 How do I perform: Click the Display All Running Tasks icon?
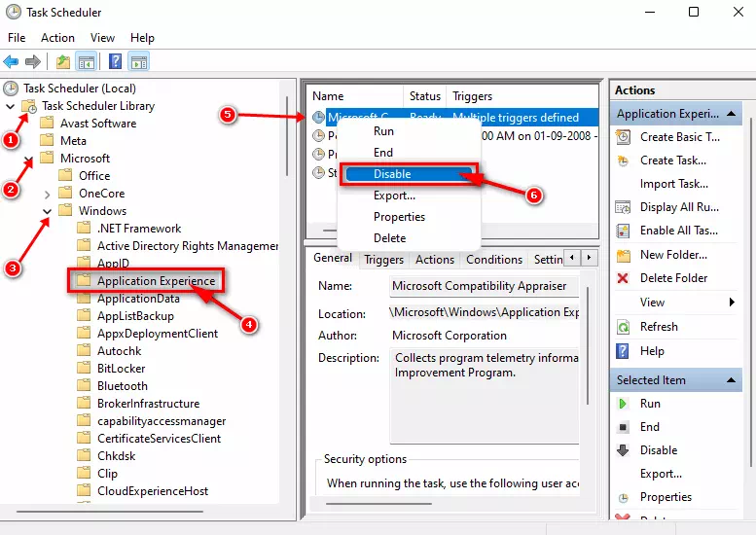(x=623, y=207)
